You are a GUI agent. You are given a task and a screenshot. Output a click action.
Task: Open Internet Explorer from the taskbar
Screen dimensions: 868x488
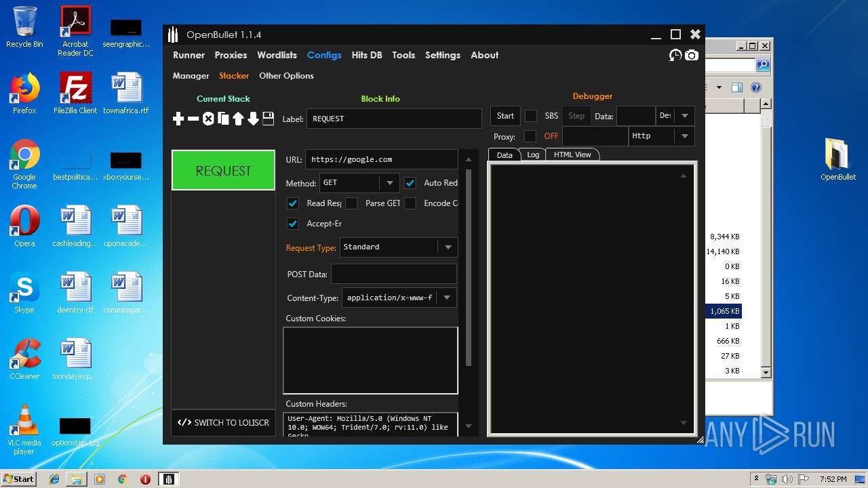(54, 479)
